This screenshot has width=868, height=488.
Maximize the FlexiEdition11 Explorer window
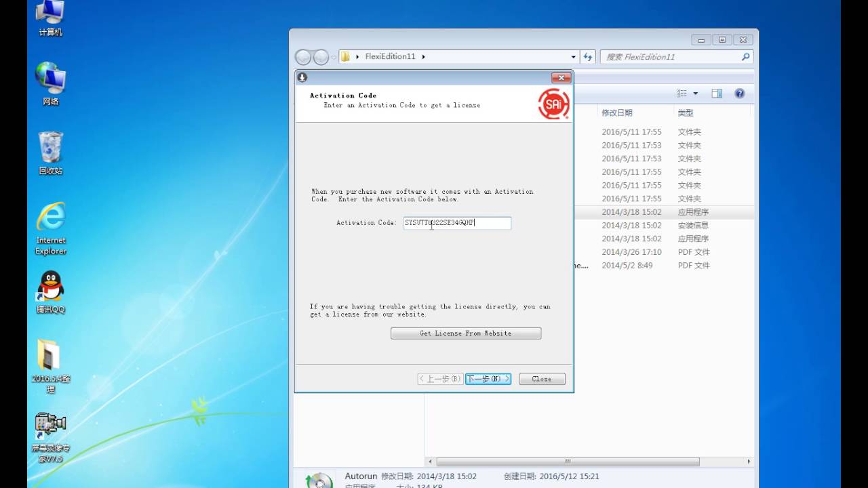pos(722,40)
